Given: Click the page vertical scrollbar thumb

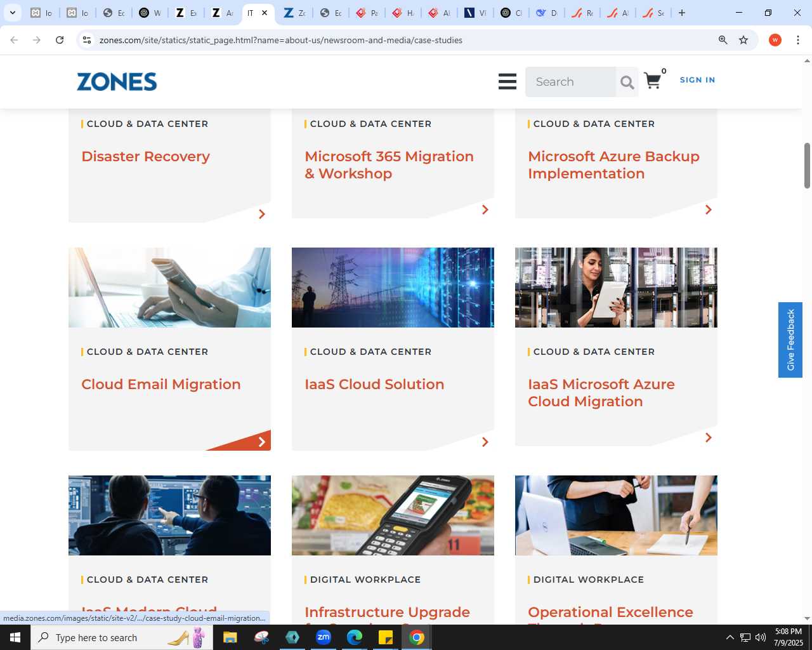Looking at the screenshot, I should point(807,166).
